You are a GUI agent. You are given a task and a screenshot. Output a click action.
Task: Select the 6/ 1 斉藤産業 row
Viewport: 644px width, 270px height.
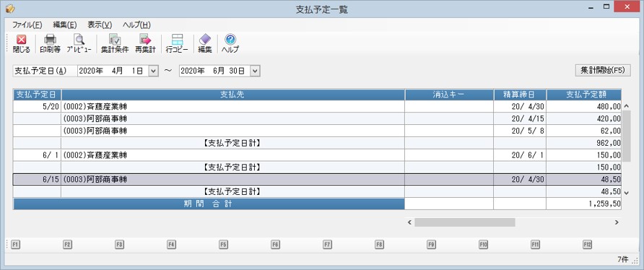point(317,155)
